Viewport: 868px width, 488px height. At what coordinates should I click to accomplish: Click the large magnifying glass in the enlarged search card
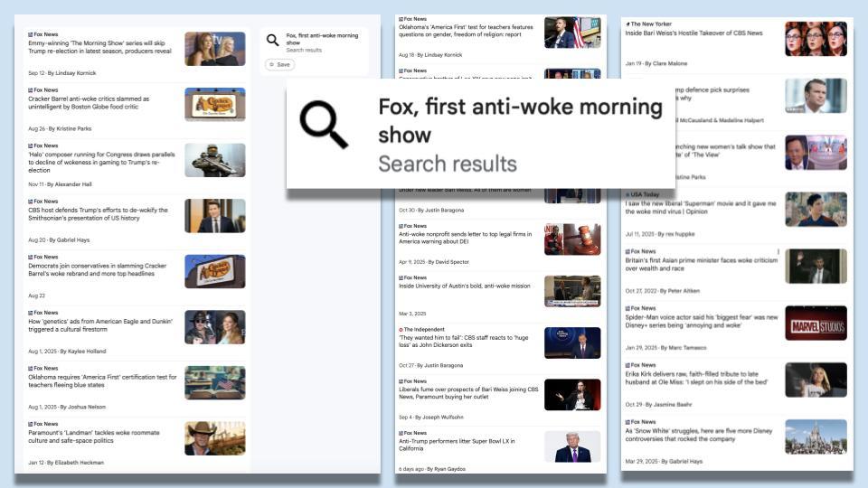click(x=324, y=125)
